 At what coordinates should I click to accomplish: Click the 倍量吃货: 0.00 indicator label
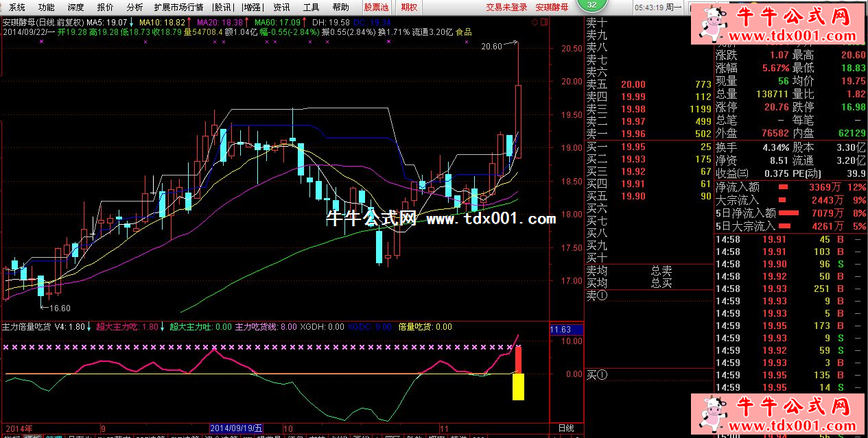coord(425,327)
